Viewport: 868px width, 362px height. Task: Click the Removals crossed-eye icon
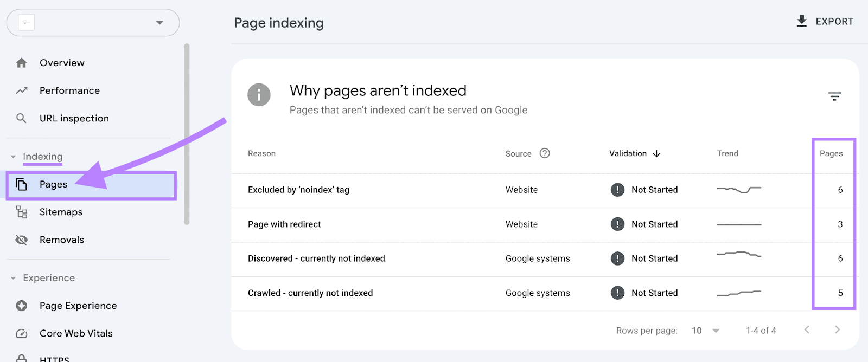[x=22, y=240]
